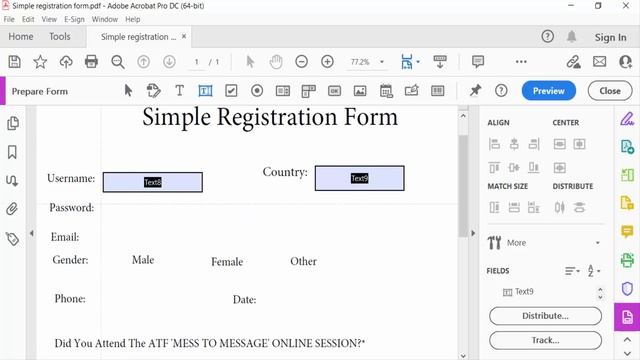Add a check box field
640x360 pixels.
pos(231,91)
